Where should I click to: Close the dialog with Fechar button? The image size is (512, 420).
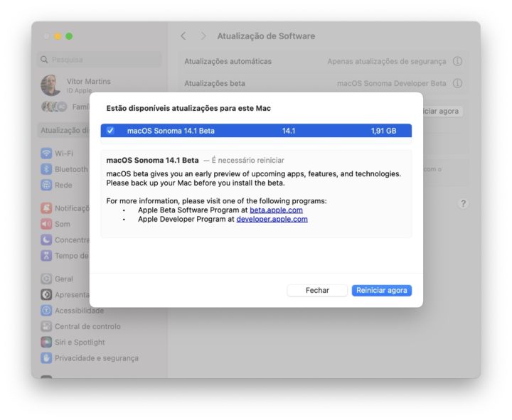[317, 290]
